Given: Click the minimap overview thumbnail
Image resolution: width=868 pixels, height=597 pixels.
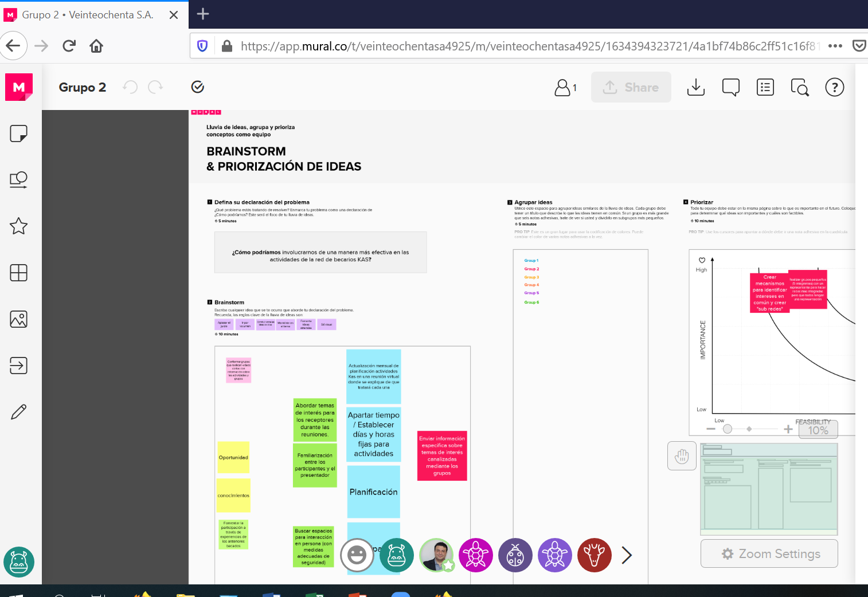Looking at the screenshot, I should [769, 489].
